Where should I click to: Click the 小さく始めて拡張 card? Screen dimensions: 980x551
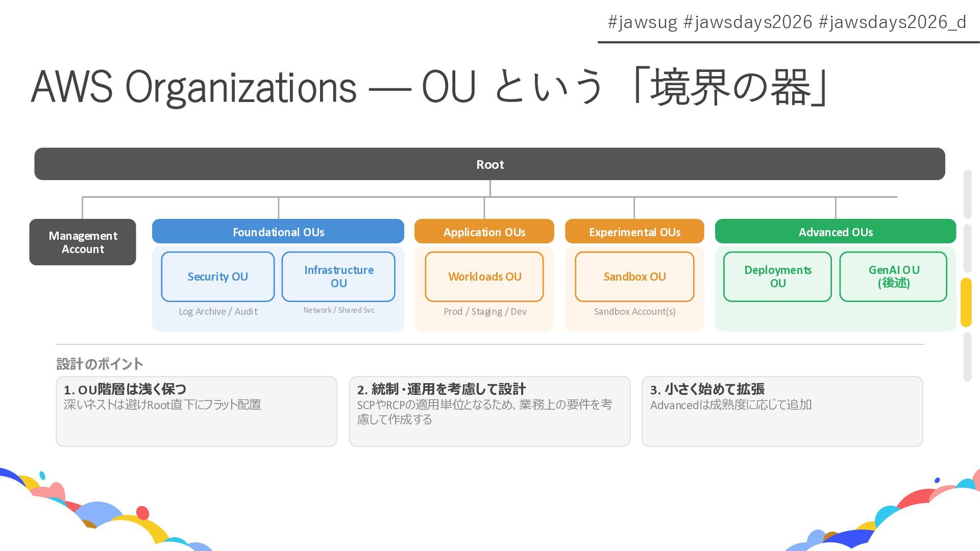[782, 411]
